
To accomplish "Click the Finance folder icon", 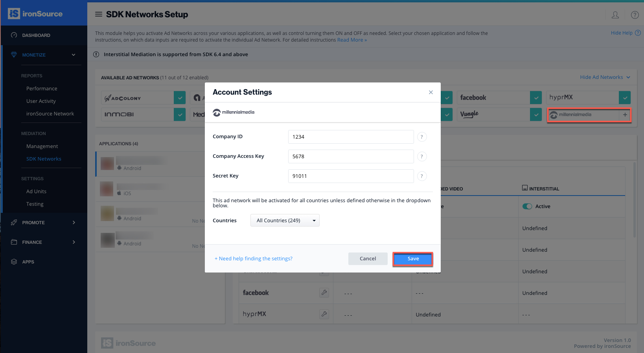I will (x=14, y=242).
